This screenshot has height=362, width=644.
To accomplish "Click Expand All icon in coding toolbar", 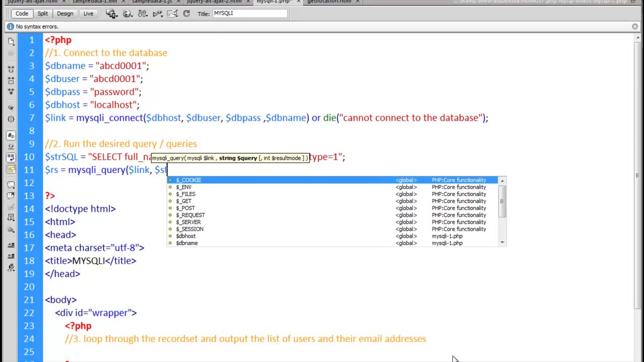I will [x=11, y=92].
